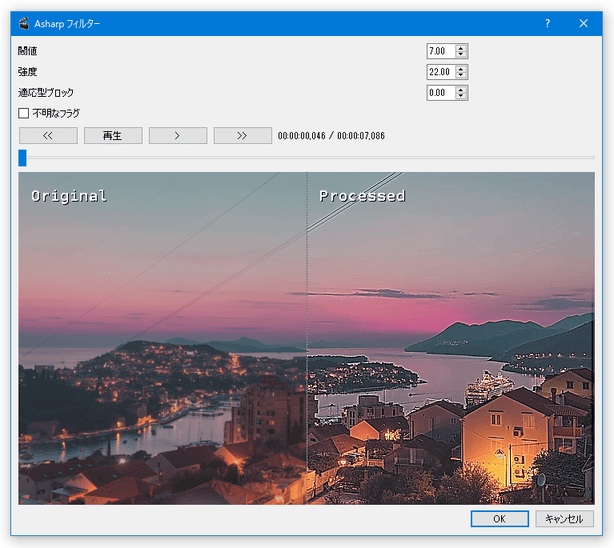Click the Processed side of the preview
This screenshot has height=548, width=614.
[451, 338]
